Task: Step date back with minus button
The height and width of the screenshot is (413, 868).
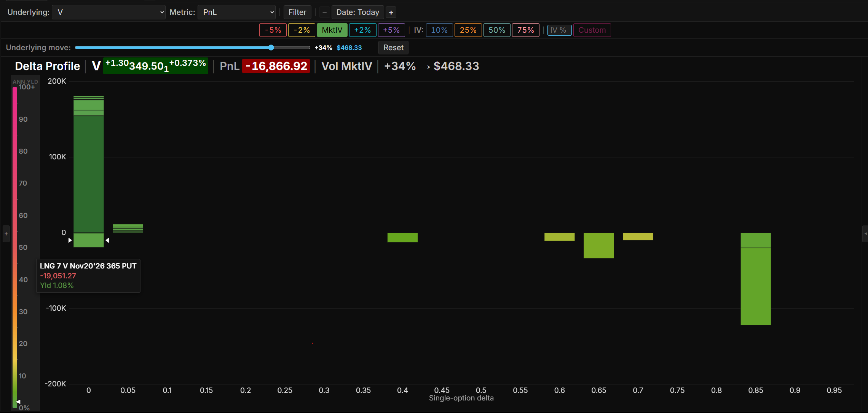Action: coord(324,13)
